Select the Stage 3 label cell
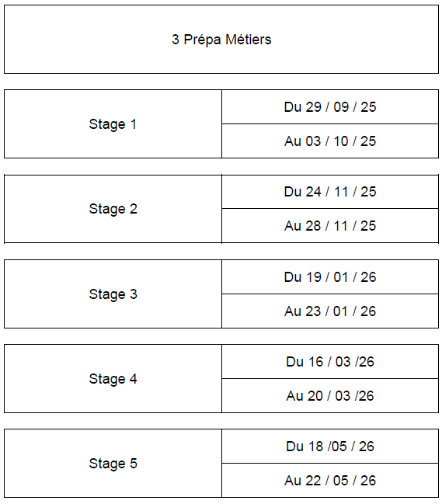The height and width of the screenshot is (504, 442). tap(113, 294)
